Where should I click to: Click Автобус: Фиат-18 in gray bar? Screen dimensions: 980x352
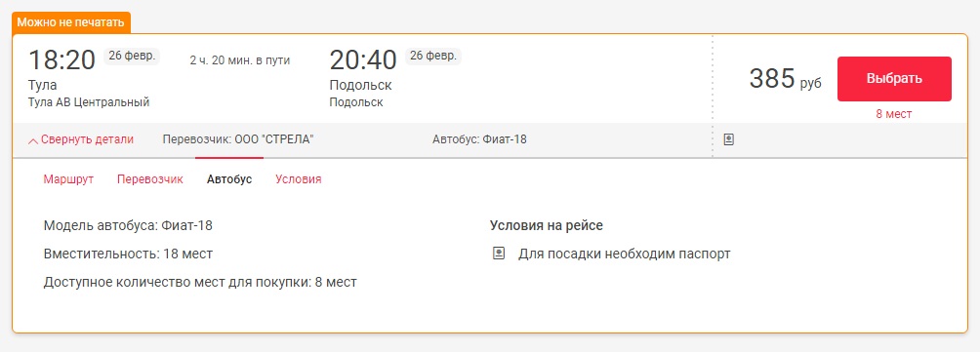[x=479, y=139]
